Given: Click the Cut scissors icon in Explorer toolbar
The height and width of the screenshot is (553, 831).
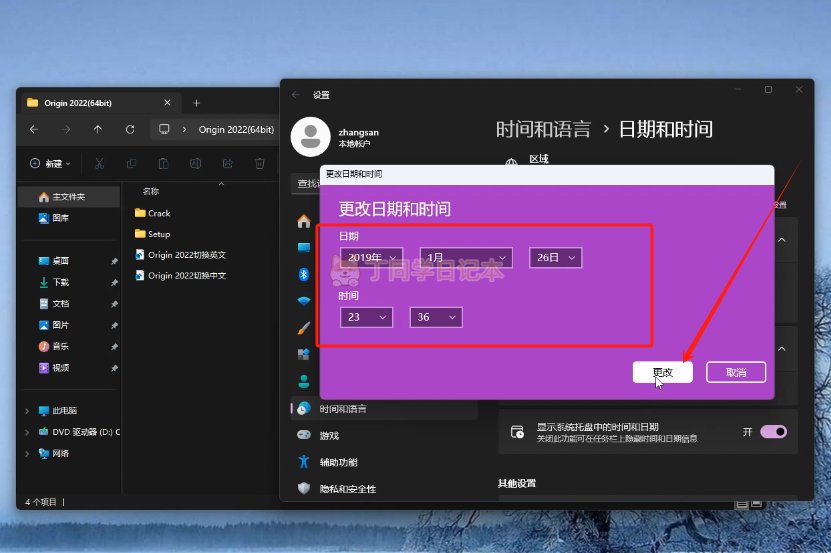Looking at the screenshot, I should (99, 163).
